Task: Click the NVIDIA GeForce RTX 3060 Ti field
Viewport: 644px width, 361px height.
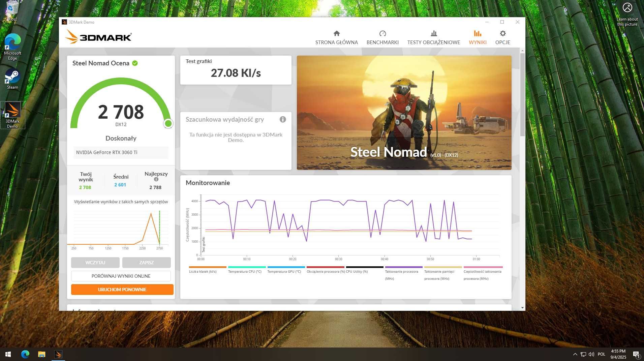Action: (121, 152)
